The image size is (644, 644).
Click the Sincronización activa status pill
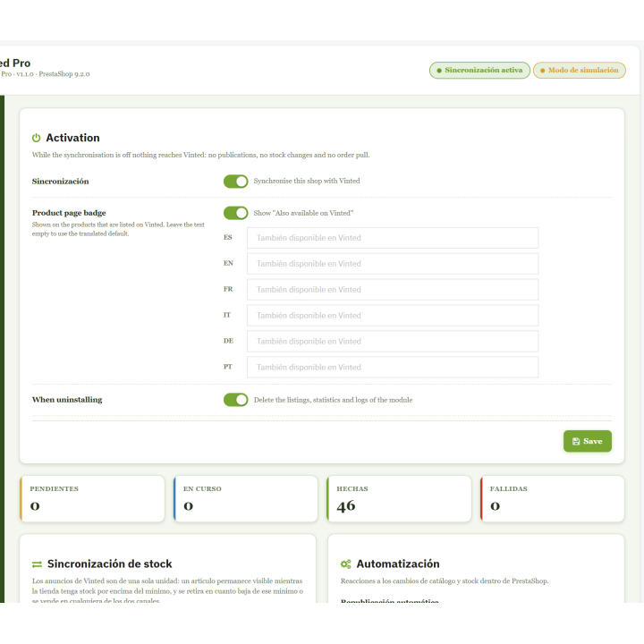pyautogui.click(x=479, y=71)
